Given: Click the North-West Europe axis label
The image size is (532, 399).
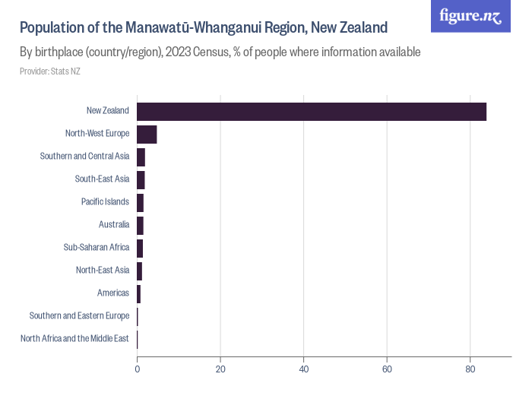Looking at the screenshot, I should pos(97,134).
